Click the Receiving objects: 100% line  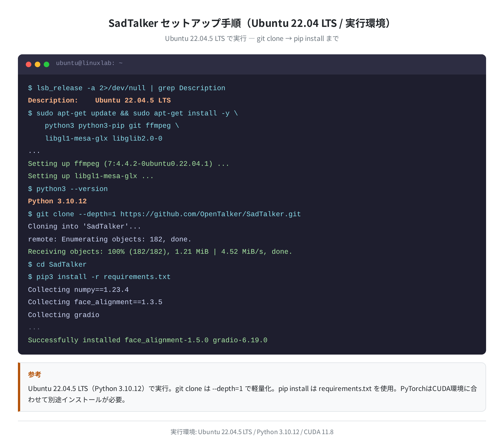160,252
